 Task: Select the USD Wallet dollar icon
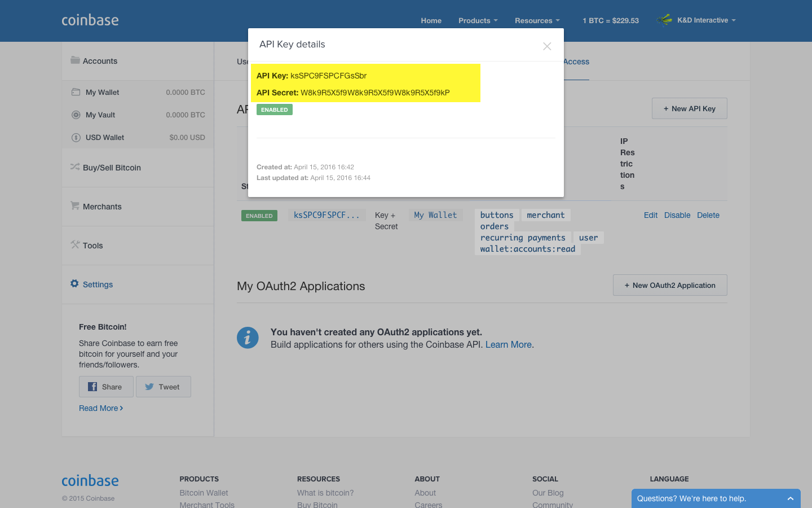pos(76,137)
